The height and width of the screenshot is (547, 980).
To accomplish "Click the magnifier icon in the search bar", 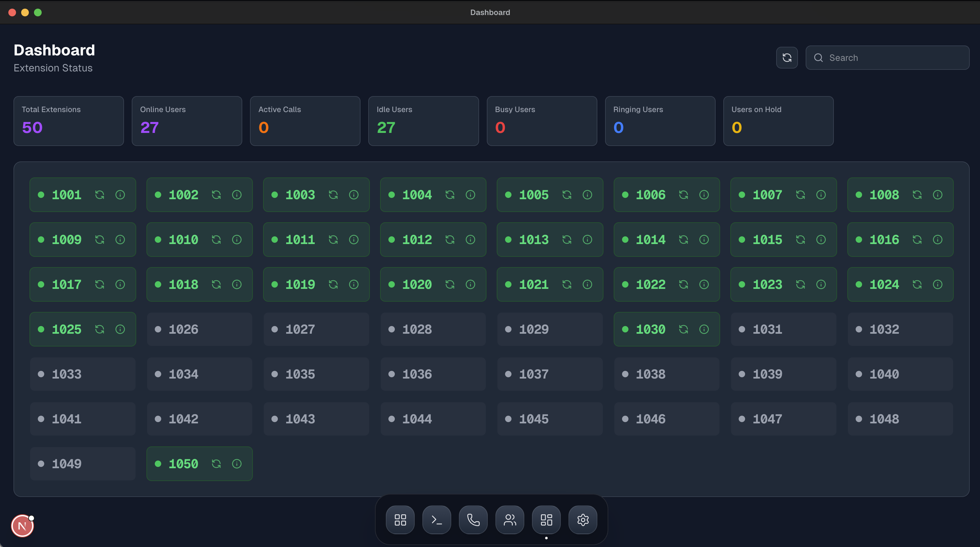I will click(818, 57).
